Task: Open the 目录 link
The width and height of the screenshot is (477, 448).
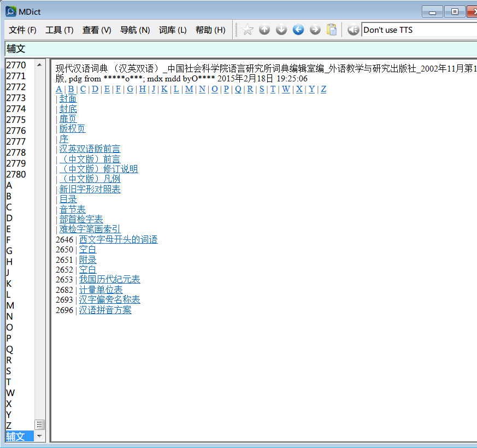Action: click(x=68, y=199)
